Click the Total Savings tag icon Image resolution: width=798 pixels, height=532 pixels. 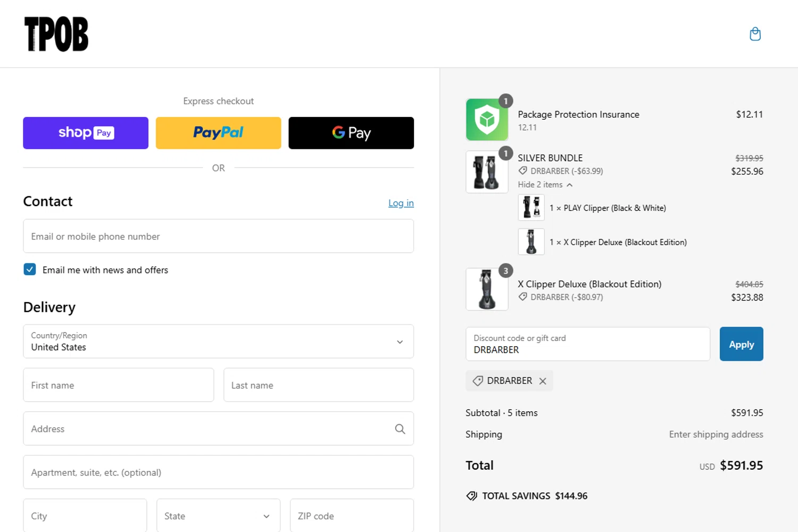[x=471, y=496]
